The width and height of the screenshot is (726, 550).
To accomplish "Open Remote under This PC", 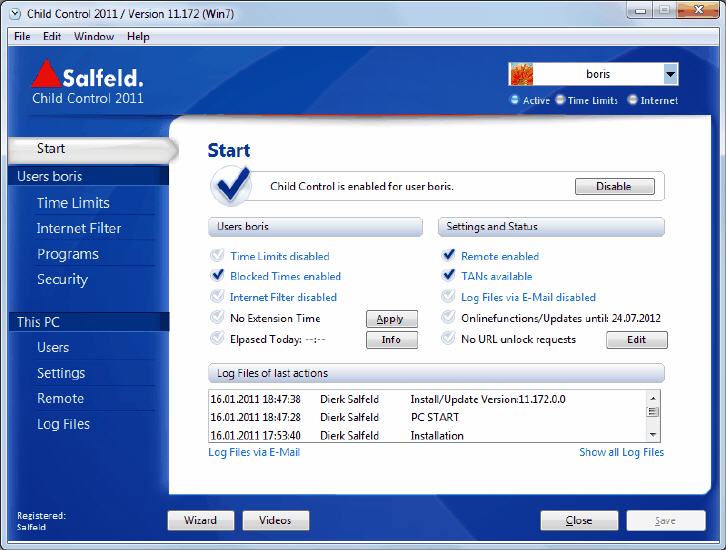I will [x=61, y=399].
